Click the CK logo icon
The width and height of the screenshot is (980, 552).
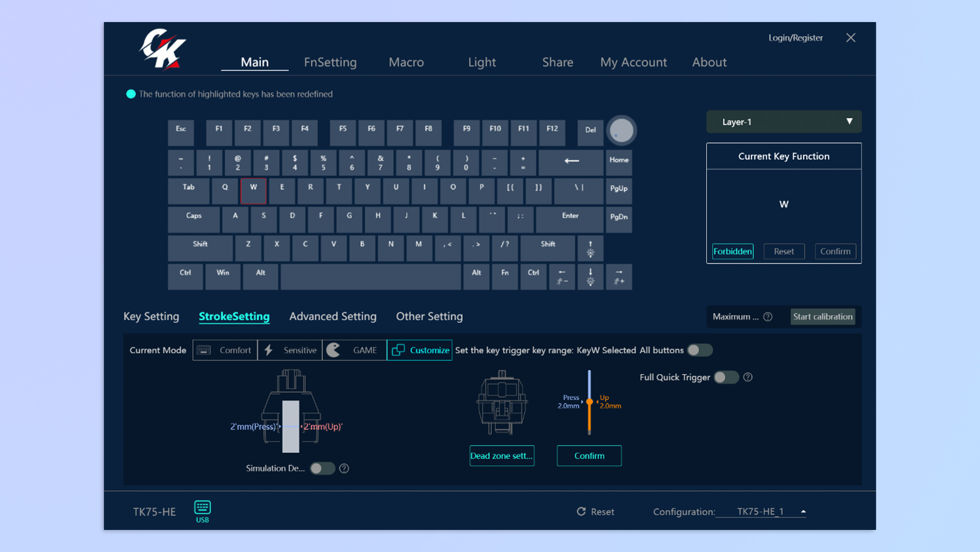(162, 49)
